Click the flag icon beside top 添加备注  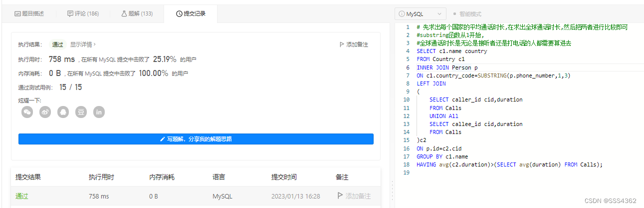(x=342, y=44)
